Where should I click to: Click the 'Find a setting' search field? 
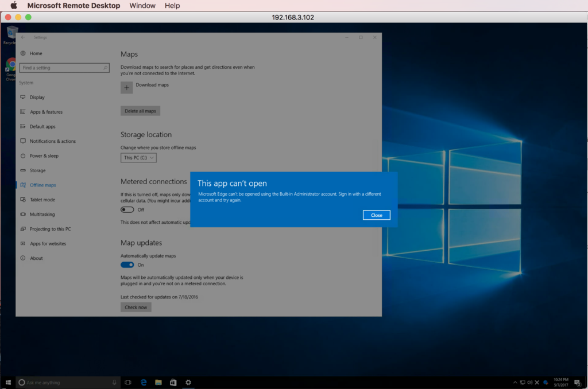coord(64,68)
